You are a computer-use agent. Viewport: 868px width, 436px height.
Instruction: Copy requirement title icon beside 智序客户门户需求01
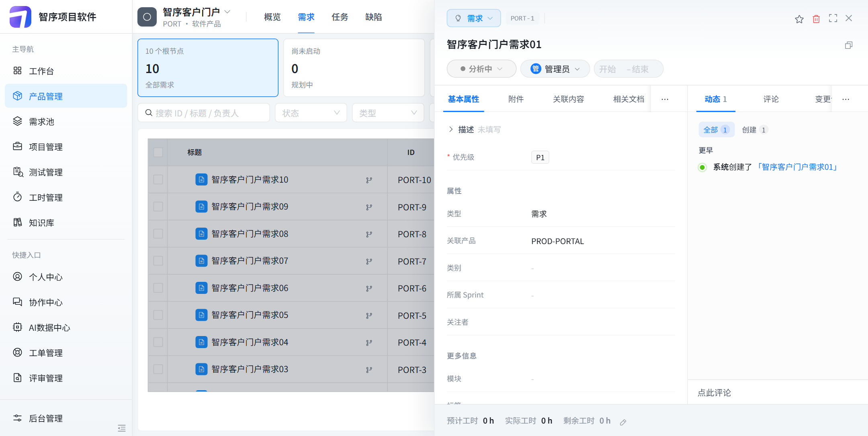pos(849,45)
